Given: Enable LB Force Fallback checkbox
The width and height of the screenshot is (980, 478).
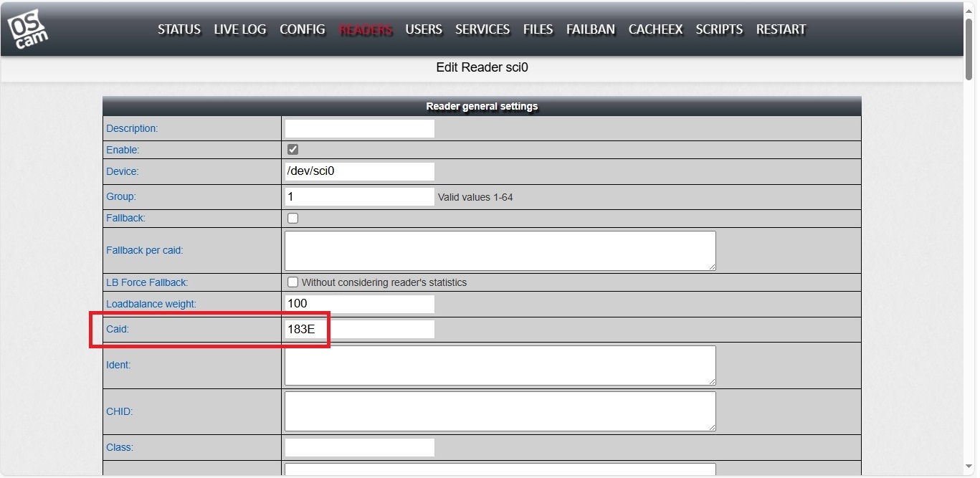Looking at the screenshot, I should pos(292,282).
